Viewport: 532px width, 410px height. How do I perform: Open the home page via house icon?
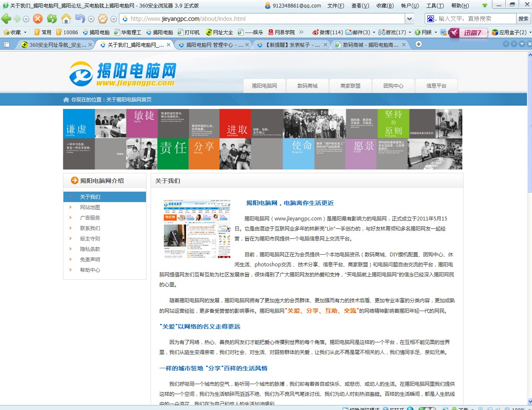coord(66,19)
